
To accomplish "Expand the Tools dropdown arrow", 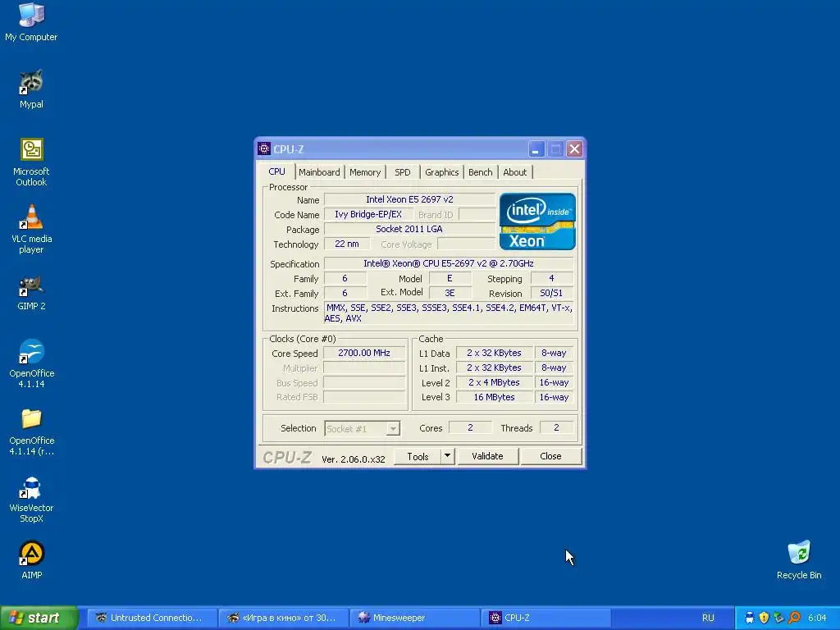I will pyautogui.click(x=447, y=456).
